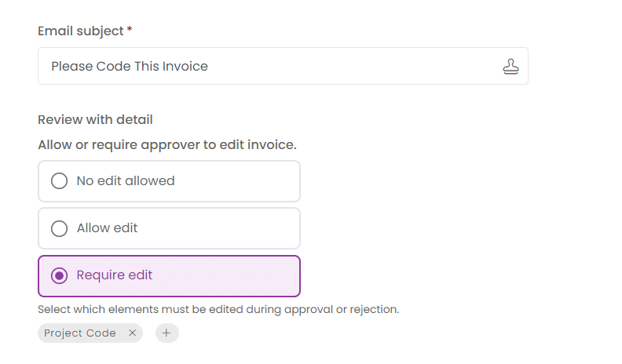Remove the Project Code chip with X

pos(133,333)
